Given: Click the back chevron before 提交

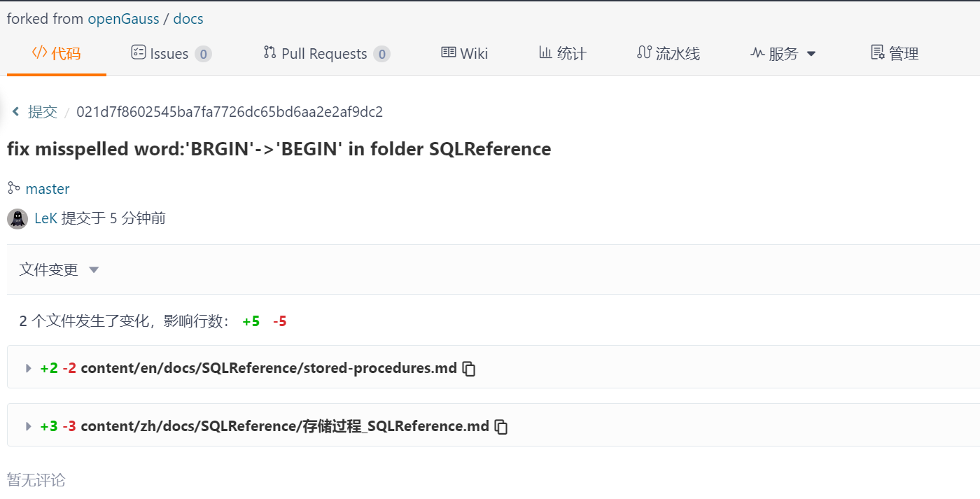Looking at the screenshot, I should pyautogui.click(x=15, y=112).
